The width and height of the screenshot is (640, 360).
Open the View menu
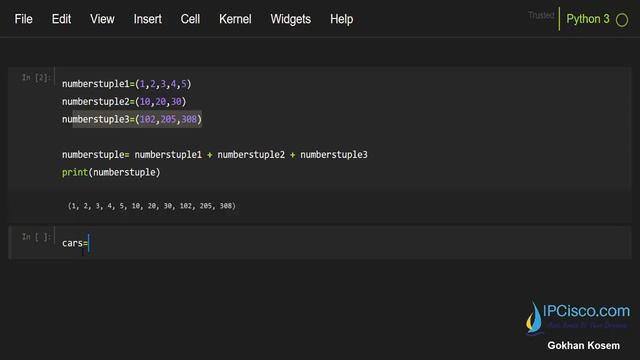(102, 19)
